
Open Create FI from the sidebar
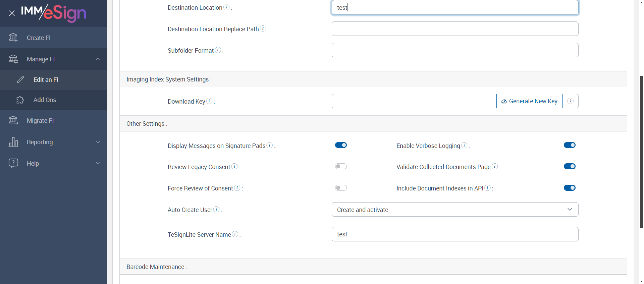[39, 38]
